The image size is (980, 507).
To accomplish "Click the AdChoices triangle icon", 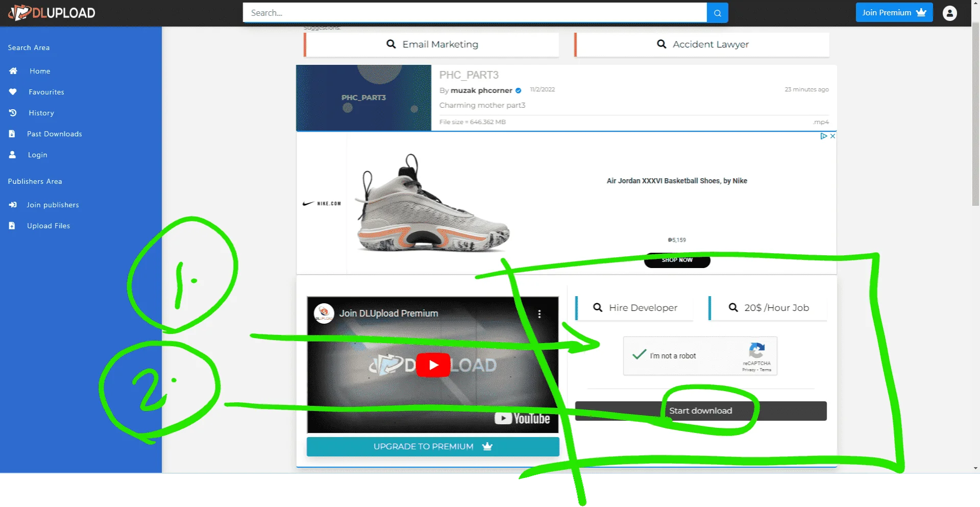I will pyautogui.click(x=823, y=136).
